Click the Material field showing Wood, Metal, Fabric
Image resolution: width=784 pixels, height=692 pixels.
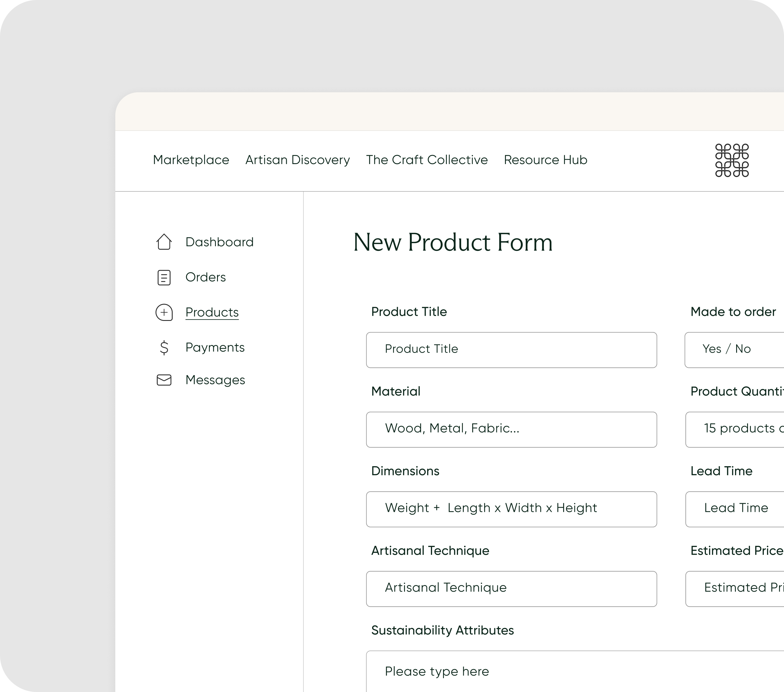tap(511, 430)
